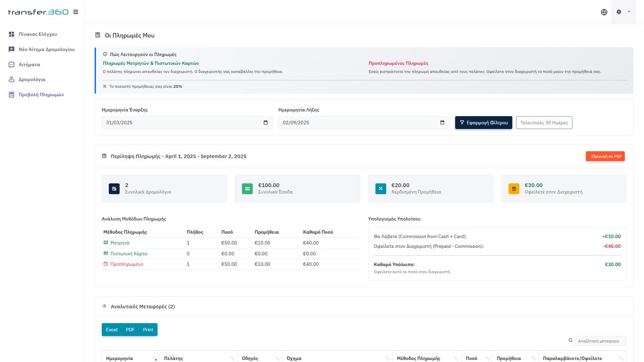Click the Κερδισμένη Προμήθεια percent icon

(x=380, y=189)
